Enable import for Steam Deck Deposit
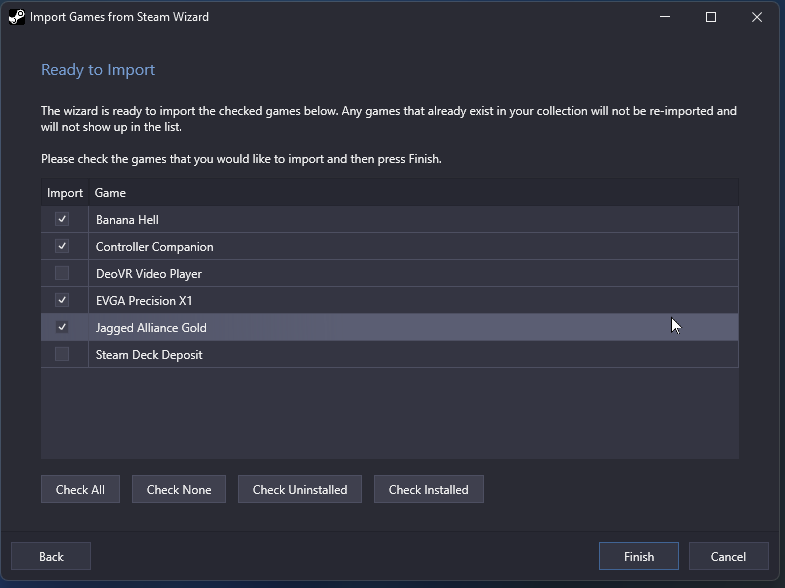 pyautogui.click(x=62, y=354)
